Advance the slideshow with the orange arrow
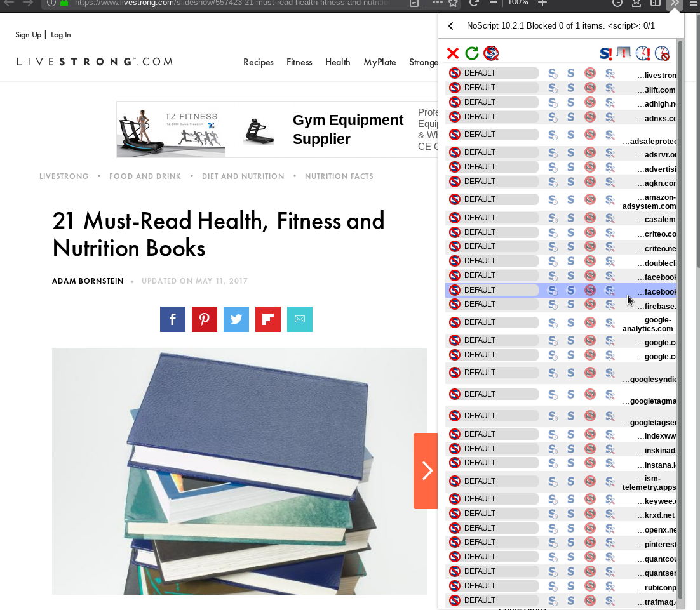The height and width of the screenshot is (610, 700). (x=426, y=470)
